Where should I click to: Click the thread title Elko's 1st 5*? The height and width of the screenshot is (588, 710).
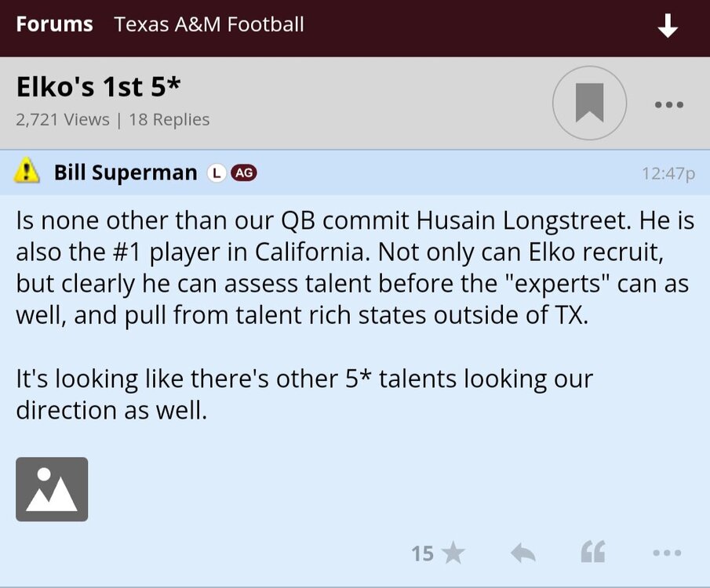(x=98, y=87)
